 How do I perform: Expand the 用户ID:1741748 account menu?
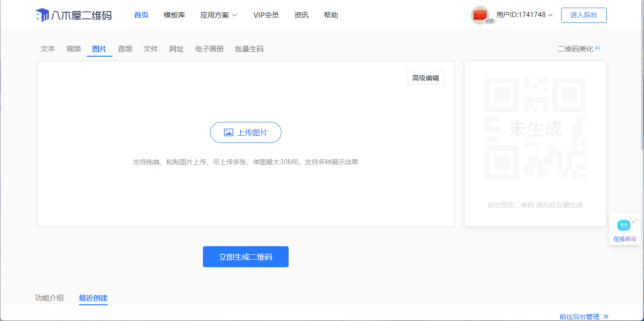524,15
